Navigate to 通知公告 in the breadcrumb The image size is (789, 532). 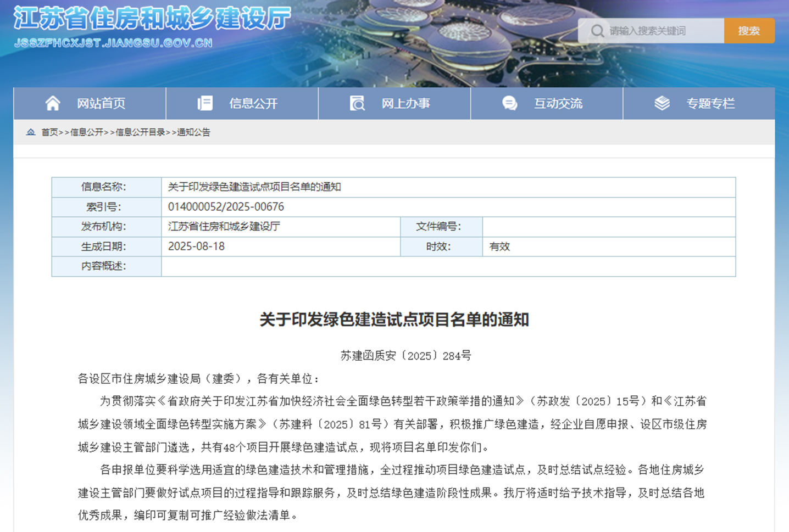click(193, 132)
